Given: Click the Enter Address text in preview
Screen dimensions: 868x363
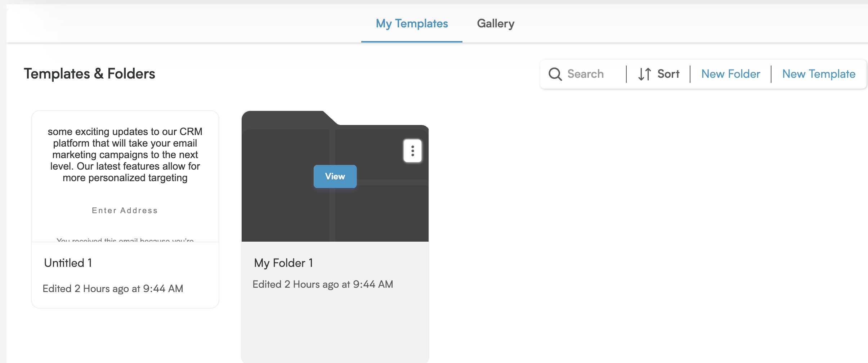Looking at the screenshot, I should click(125, 211).
